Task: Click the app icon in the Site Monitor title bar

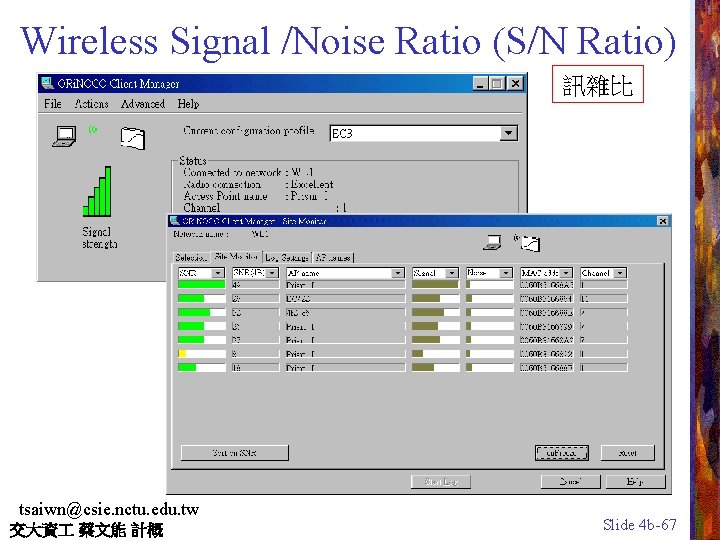Action: click(174, 220)
